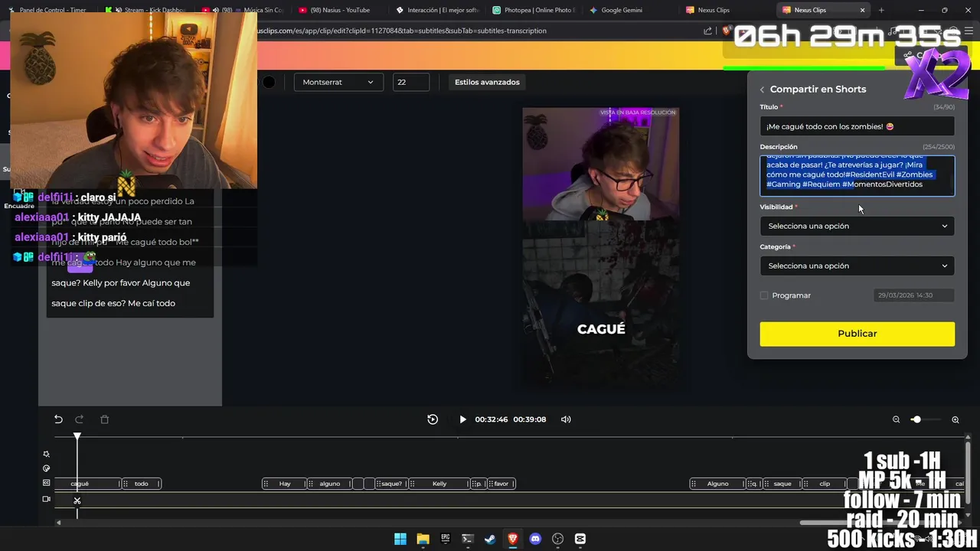Click the browser address bar URL
This screenshot has height=551, width=980.
click(402, 31)
